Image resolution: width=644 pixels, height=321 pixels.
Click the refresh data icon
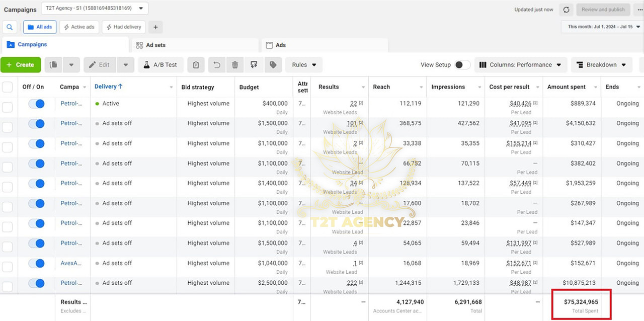(567, 10)
